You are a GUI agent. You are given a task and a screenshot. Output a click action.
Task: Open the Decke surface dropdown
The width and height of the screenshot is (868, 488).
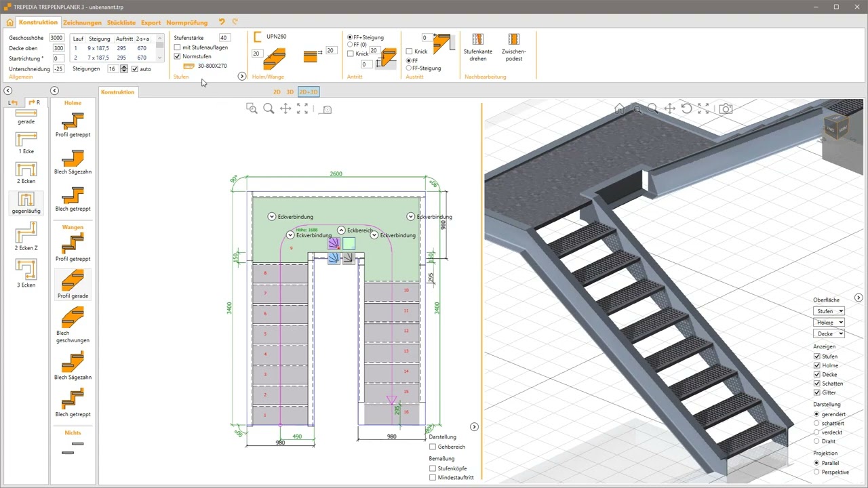(x=829, y=333)
